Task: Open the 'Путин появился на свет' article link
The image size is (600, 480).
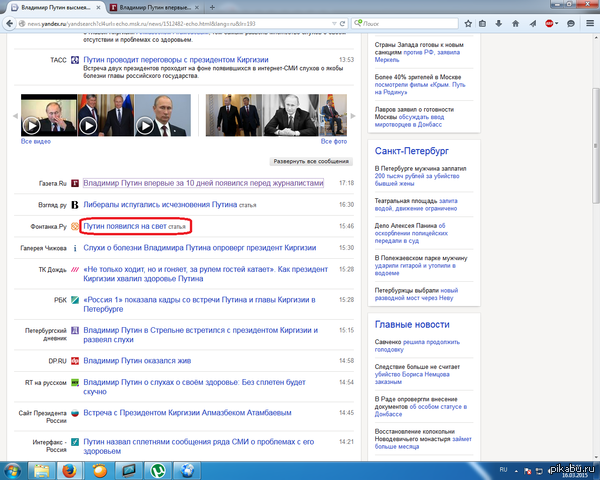Action: (x=124, y=227)
